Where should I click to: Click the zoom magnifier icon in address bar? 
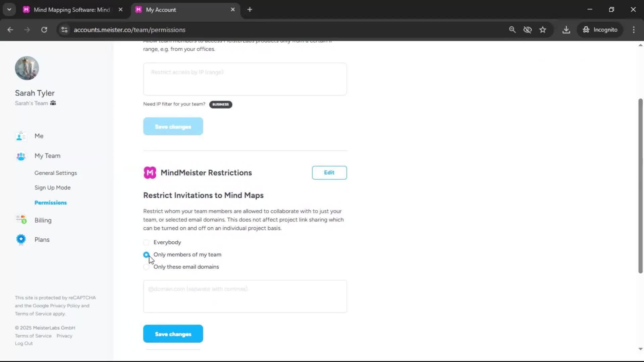(x=512, y=30)
